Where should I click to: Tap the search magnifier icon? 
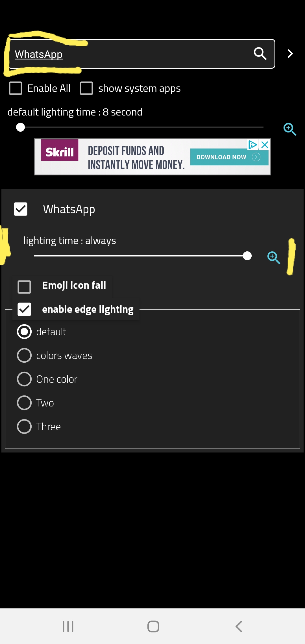pos(260,54)
